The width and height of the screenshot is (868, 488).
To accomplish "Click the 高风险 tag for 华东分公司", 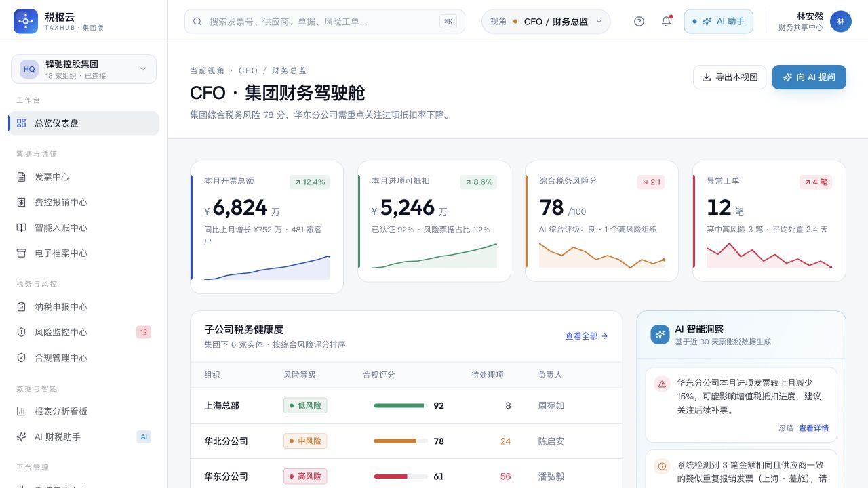I will point(305,476).
